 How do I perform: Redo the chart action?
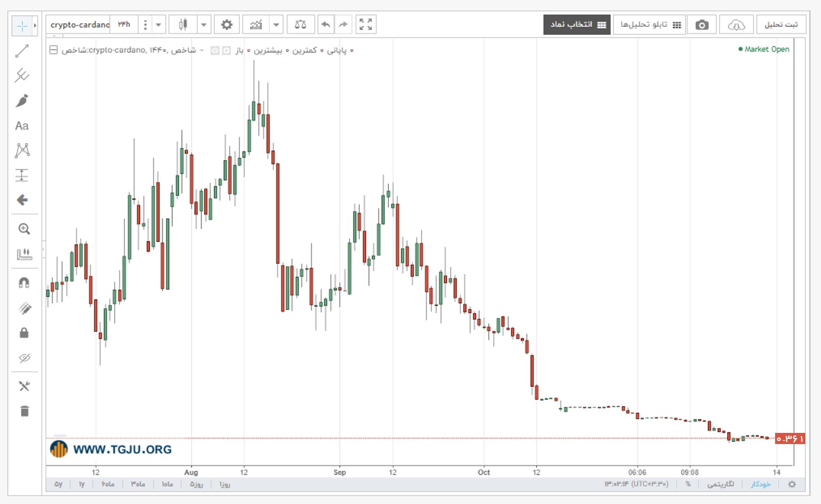pyautogui.click(x=343, y=25)
